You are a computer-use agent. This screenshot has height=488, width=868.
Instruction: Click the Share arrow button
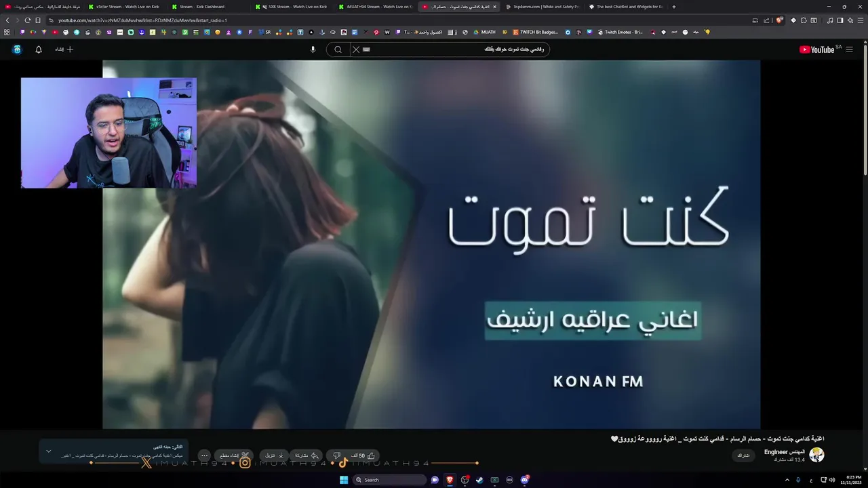(307, 455)
